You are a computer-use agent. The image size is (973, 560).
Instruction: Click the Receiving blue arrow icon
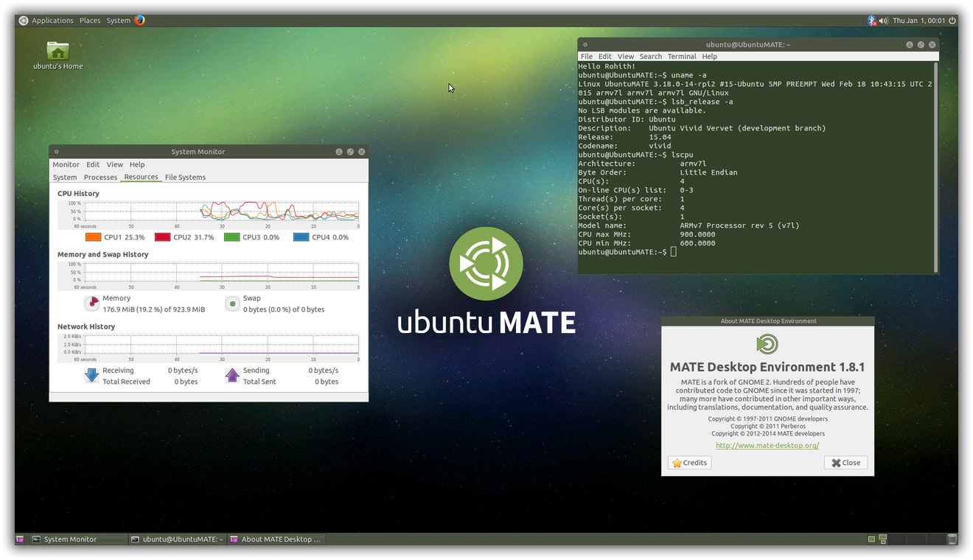tap(92, 375)
